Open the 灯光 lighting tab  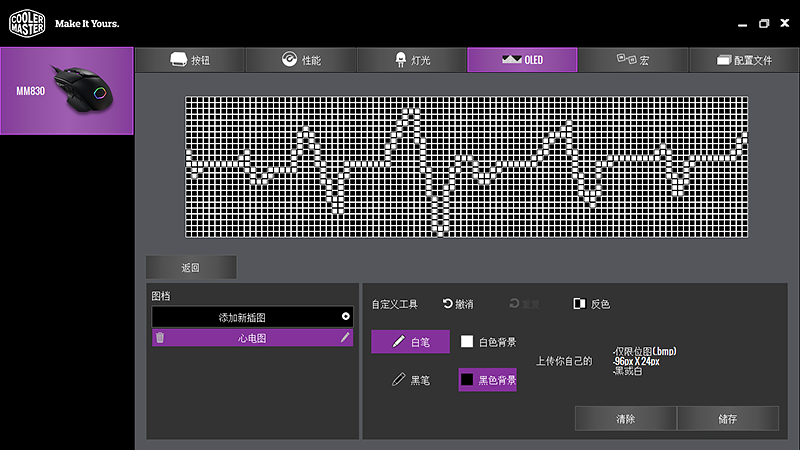point(412,60)
